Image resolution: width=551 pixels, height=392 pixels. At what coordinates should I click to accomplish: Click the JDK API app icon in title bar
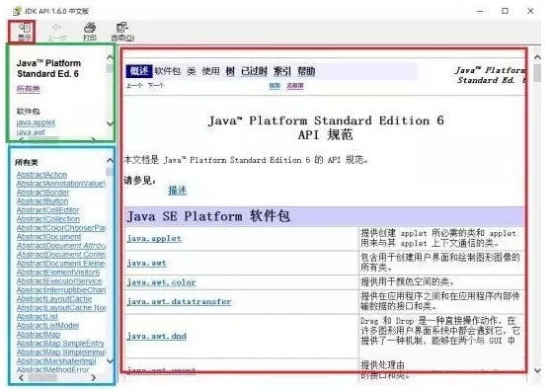17,11
